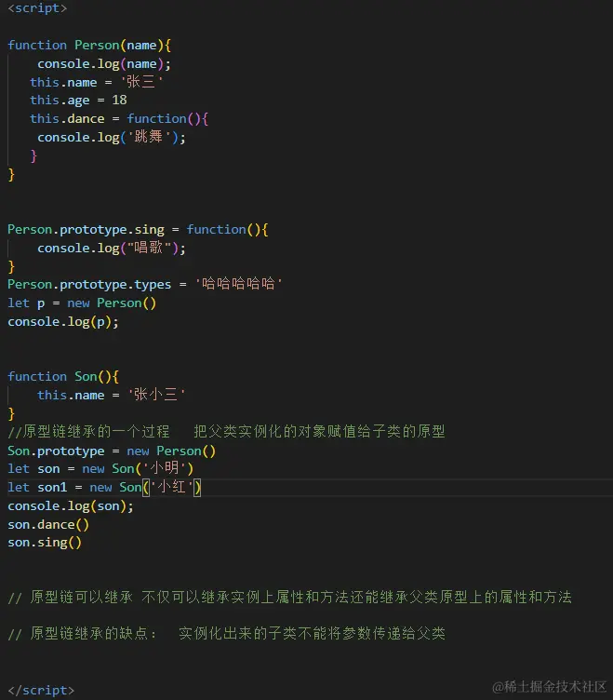
Task: Click the 'son.sing()' call line
Action: (45, 543)
